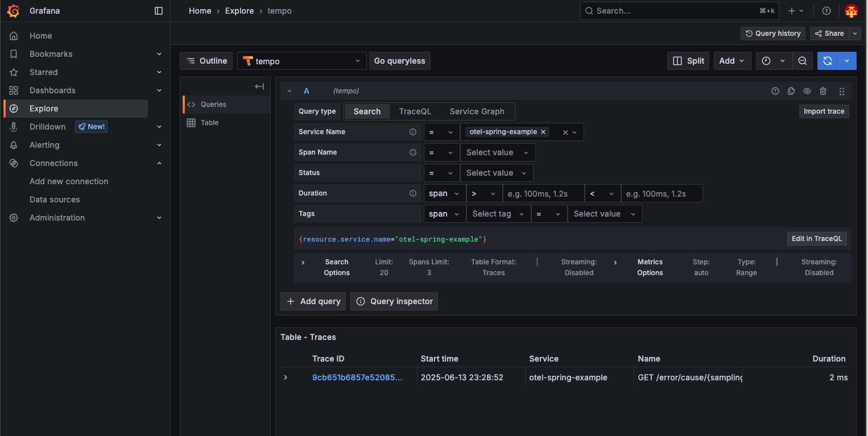Image resolution: width=868 pixels, height=436 pixels.
Task: Toggle the Outline panel button
Action: [206, 61]
